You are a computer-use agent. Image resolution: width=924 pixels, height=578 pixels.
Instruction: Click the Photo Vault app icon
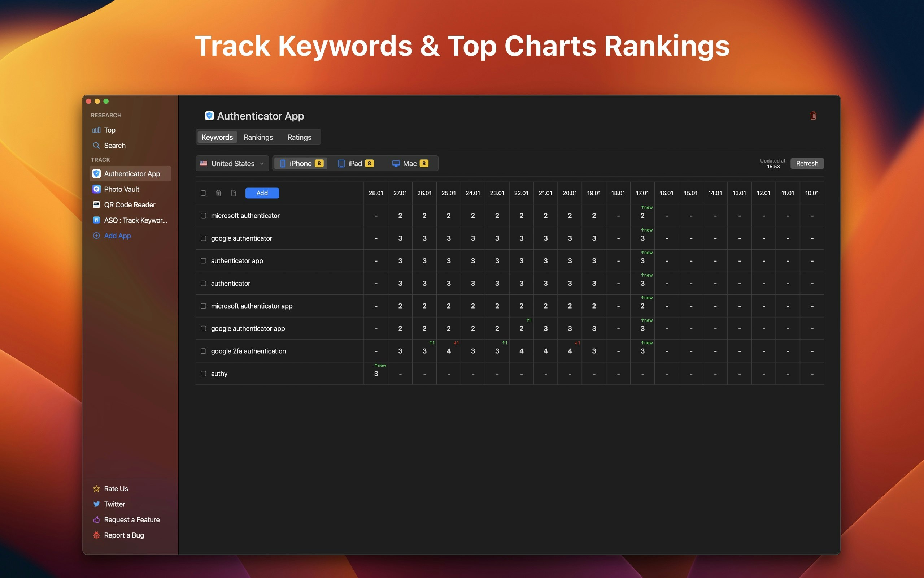click(x=97, y=189)
